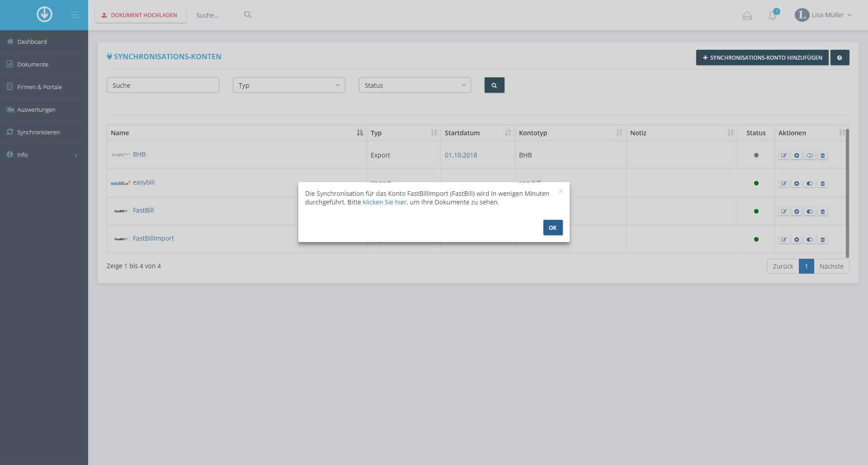Confirm the dialog with OK
Viewport: 868px width, 465px height.
[x=553, y=228]
